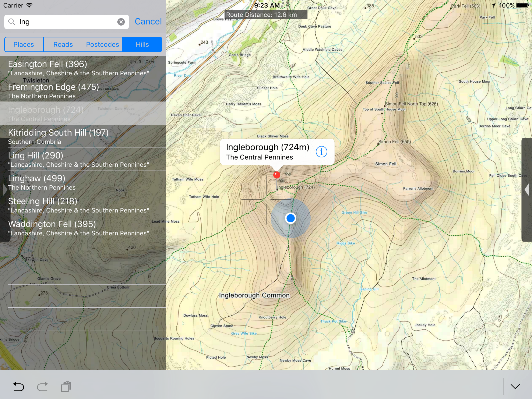The height and width of the screenshot is (399, 532).
Task: Select Waddington Fell (395) result
Action: click(83, 228)
